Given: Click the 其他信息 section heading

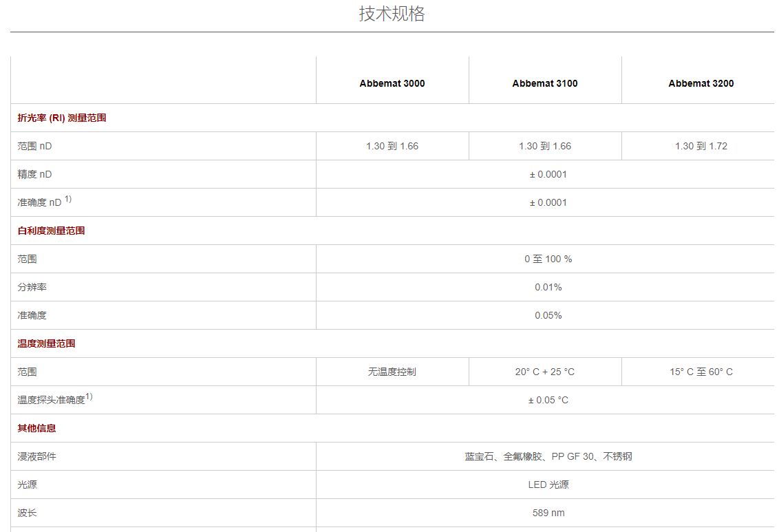Looking at the screenshot, I should point(37,428).
